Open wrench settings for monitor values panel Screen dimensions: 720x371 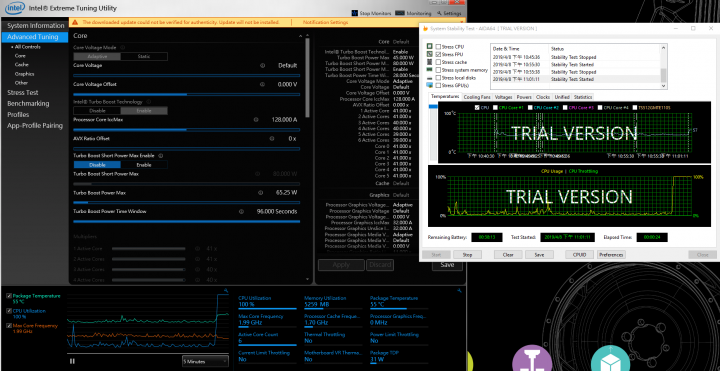pos(459,290)
